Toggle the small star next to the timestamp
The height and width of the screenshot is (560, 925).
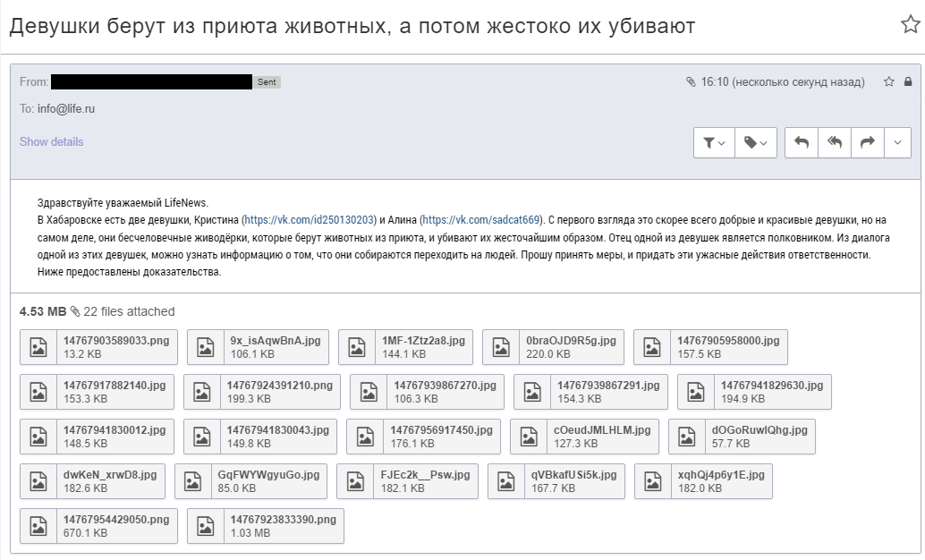[888, 82]
